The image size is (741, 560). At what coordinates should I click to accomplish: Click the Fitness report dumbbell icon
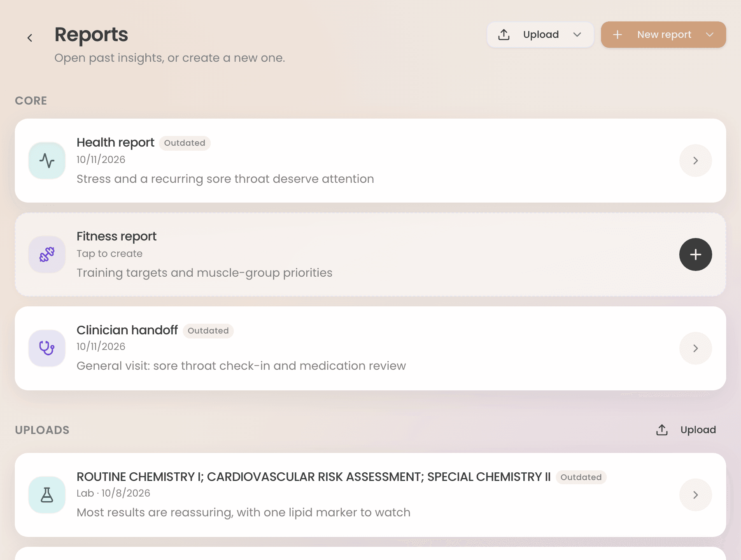tap(47, 254)
